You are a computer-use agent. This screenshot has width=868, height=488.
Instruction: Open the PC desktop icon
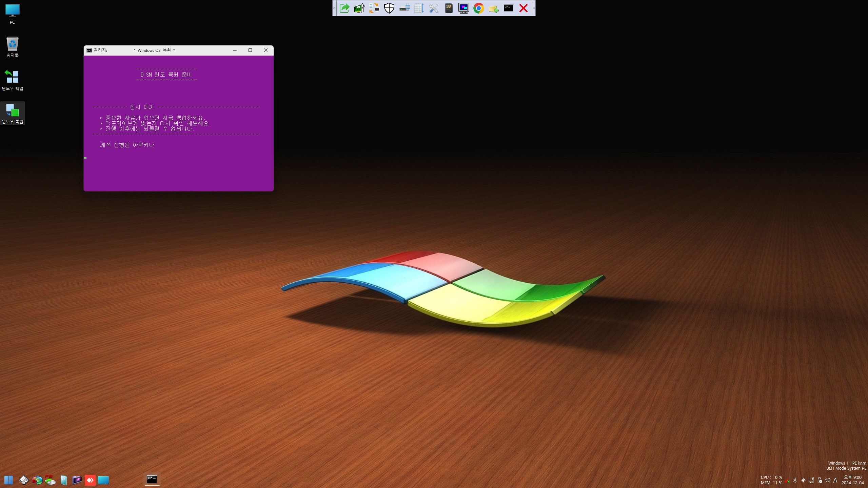12,14
